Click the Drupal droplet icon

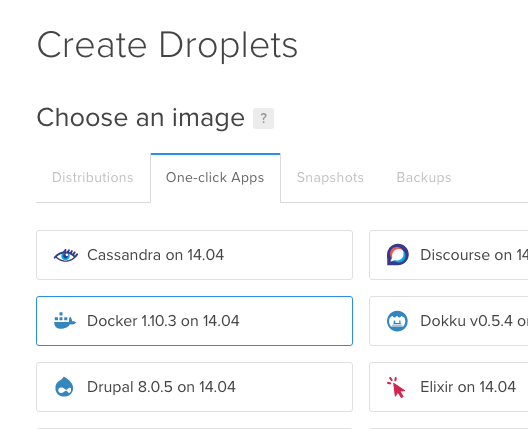(x=64, y=387)
